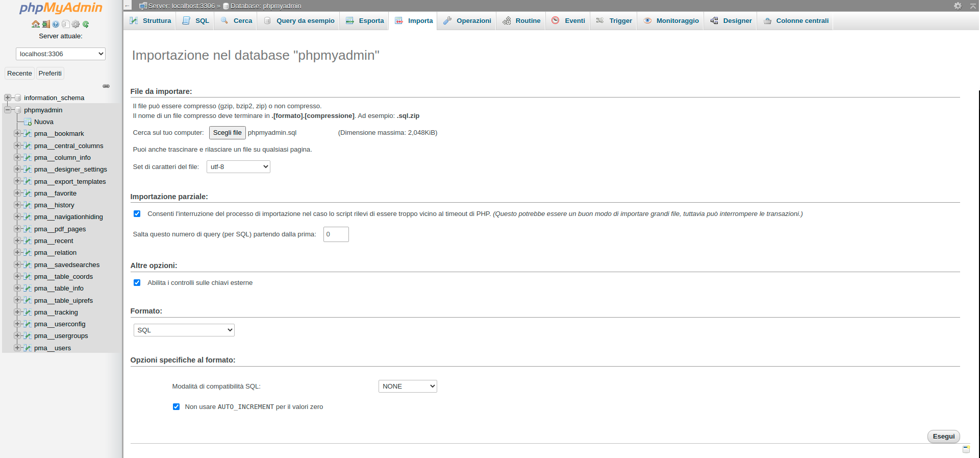Viewport: 980px width, 458px height.
Task: Click Nuova to create a new table
Action: tap(44, 122)
